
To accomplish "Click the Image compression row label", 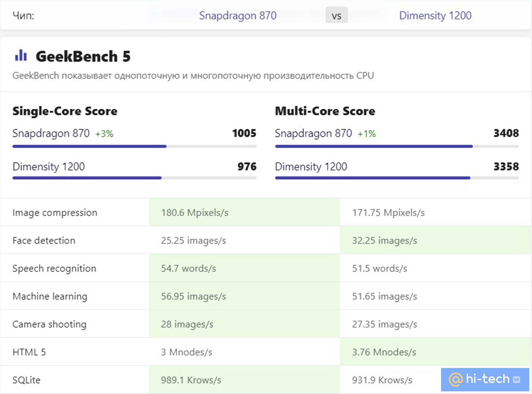I will click(x=55, y=213).
